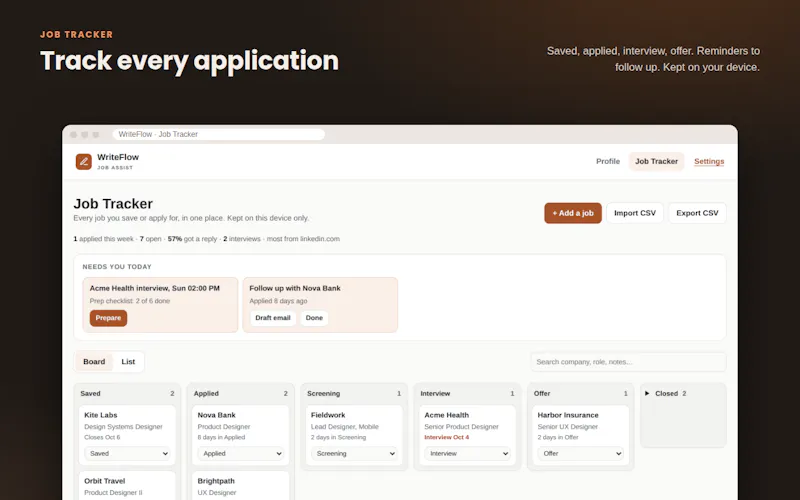The height and width of the screenshot is (500, 800).
Task: Click the Import CSV button
Action: 635,213
